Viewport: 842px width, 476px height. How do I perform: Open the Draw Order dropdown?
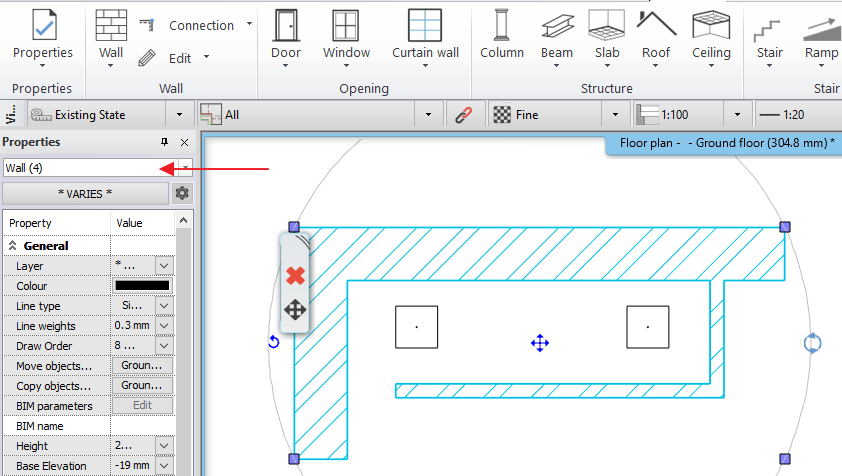[x=164, y=345]
